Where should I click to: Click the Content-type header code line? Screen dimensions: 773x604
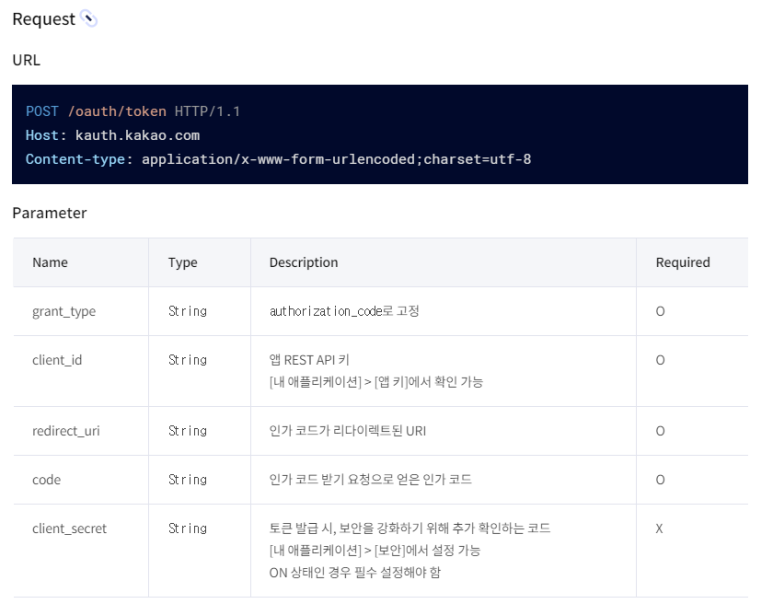point(278,159)
